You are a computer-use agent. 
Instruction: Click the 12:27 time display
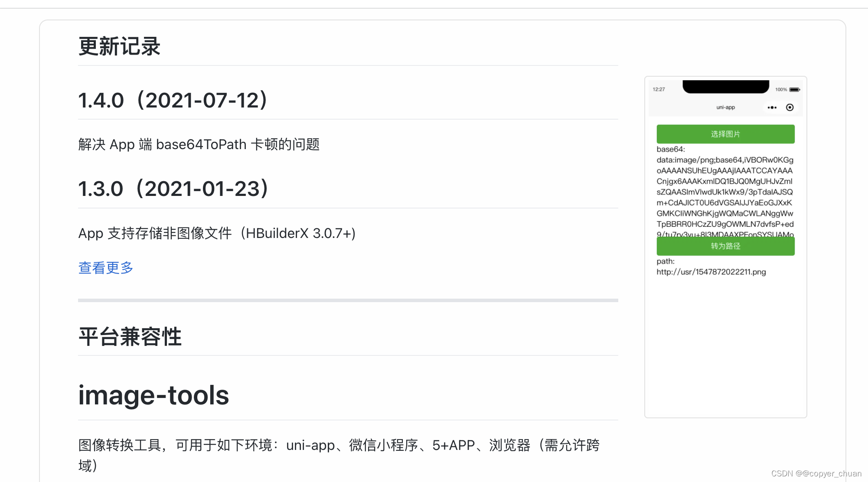pos(659,89)
